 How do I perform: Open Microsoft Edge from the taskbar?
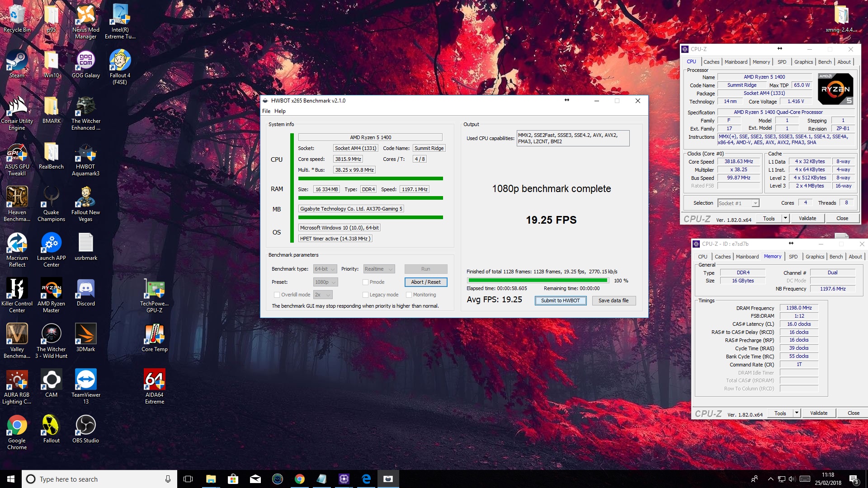click(366, 479)
